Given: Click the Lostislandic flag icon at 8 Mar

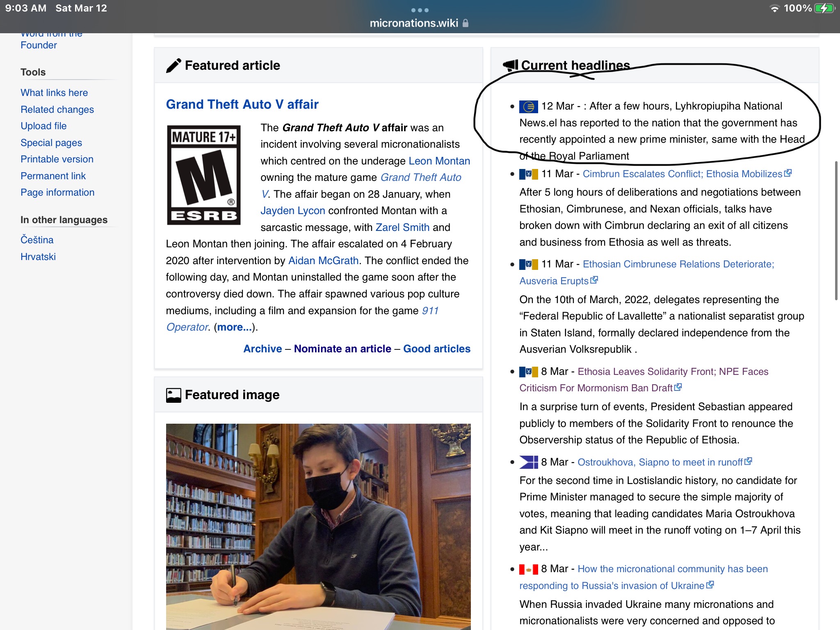Looking at the screenshot, I should point(528,462).
